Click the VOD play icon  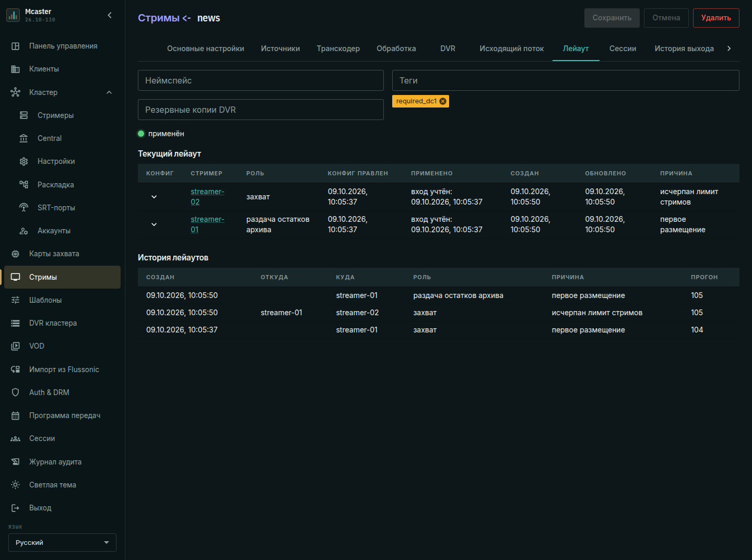click(16, 346)
